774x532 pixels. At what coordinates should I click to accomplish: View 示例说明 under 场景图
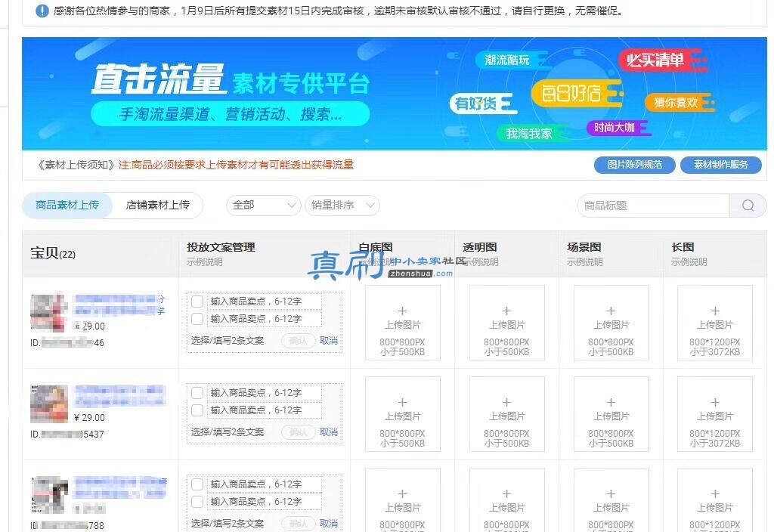click(584, 262)
